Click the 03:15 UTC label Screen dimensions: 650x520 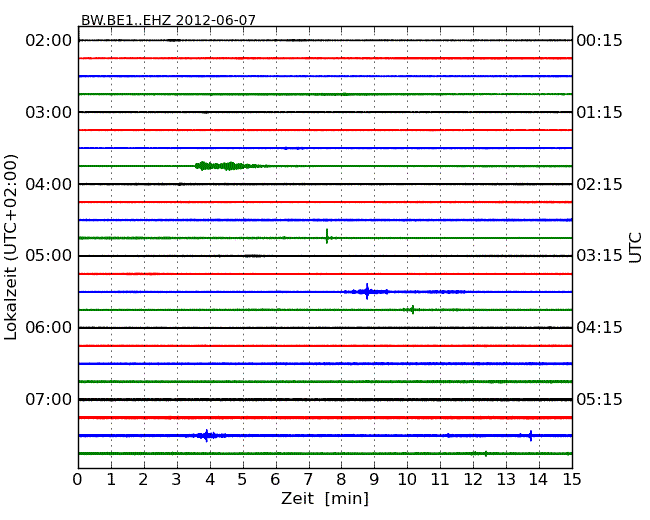click(x=599, y=256)
